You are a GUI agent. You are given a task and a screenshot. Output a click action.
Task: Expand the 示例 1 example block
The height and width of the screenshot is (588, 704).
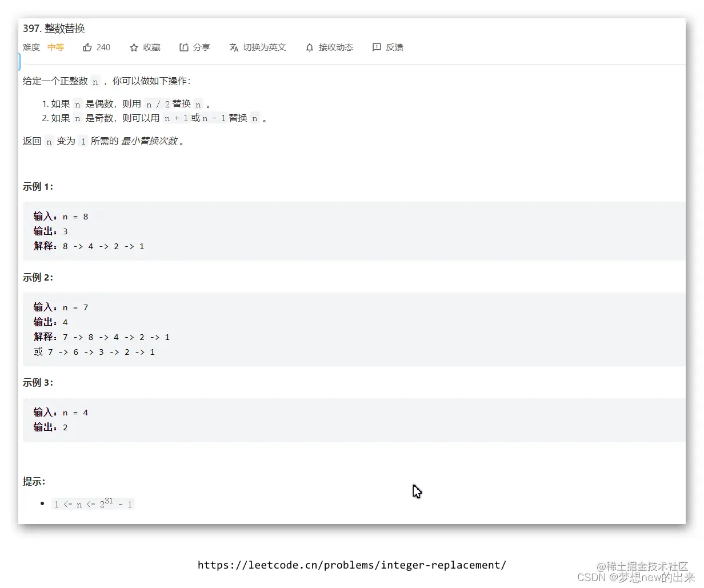tap(38, 186)
